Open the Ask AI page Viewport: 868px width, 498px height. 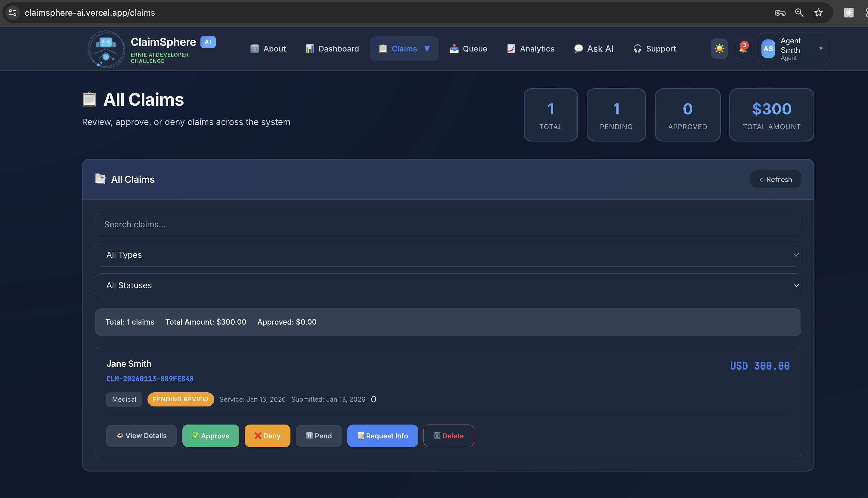pos(594,48)
